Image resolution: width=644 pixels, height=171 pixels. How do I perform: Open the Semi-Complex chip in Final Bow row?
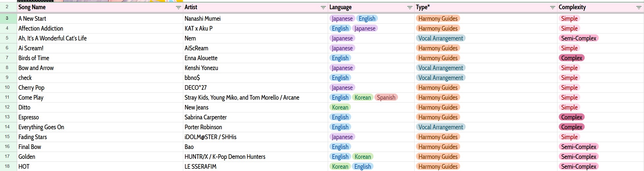click(x=579, y=147)
